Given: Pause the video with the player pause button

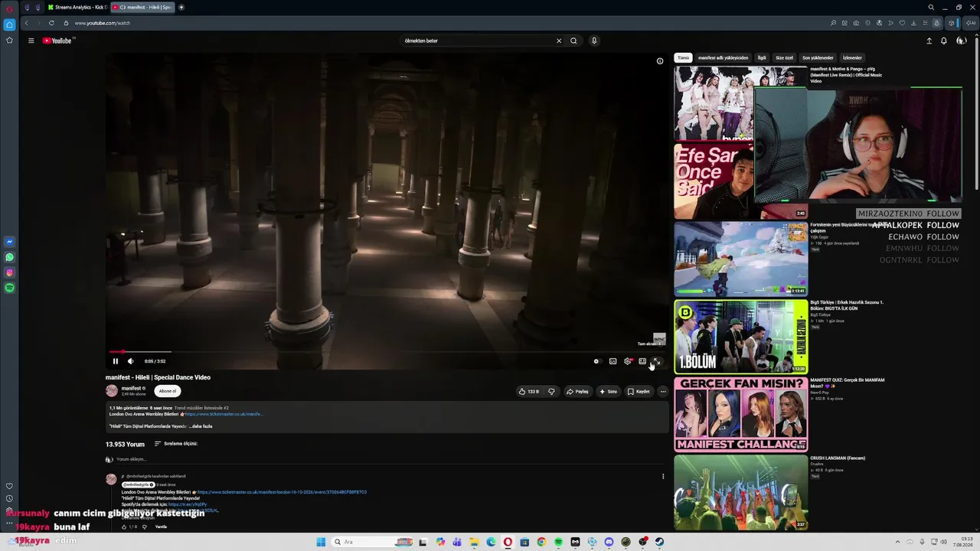Looking at the screenshot, I should 116,361.
